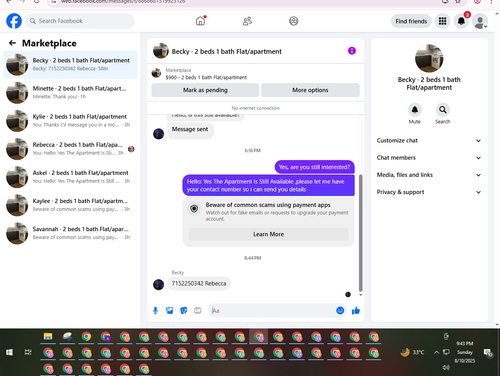Image resolution: width=500 pixels, height=376 pixels.
Task: Open Kylie conversation in chat list
Action: 70,121
